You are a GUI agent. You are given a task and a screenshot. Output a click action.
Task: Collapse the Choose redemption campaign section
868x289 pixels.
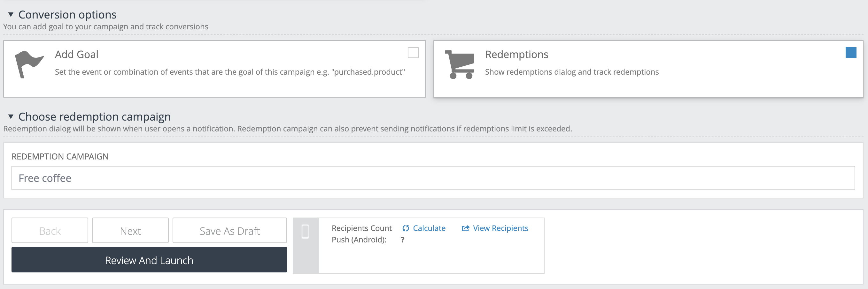(x=11, y=116)
